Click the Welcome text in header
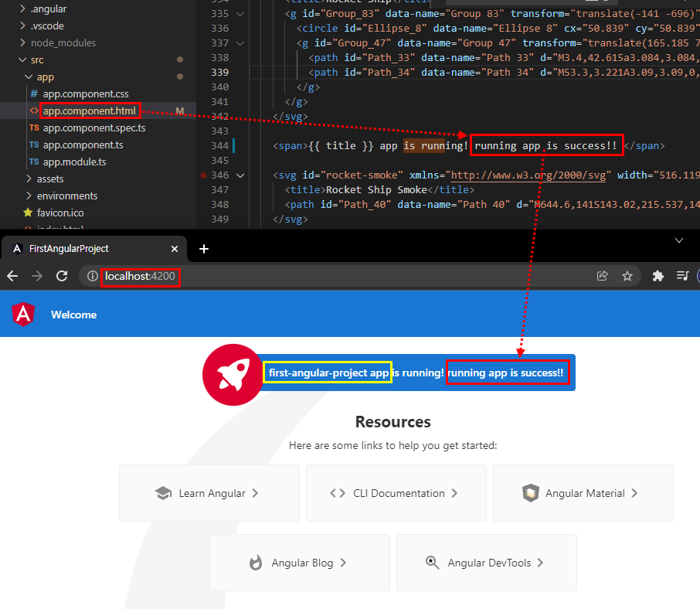The height and width of the screenshot is (609, 700). [x=73, y=315]
